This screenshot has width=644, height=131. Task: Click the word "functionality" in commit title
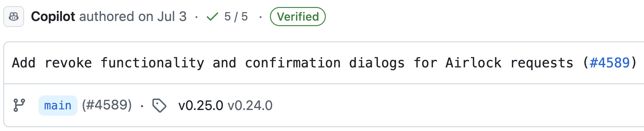(x=152, y=63)
